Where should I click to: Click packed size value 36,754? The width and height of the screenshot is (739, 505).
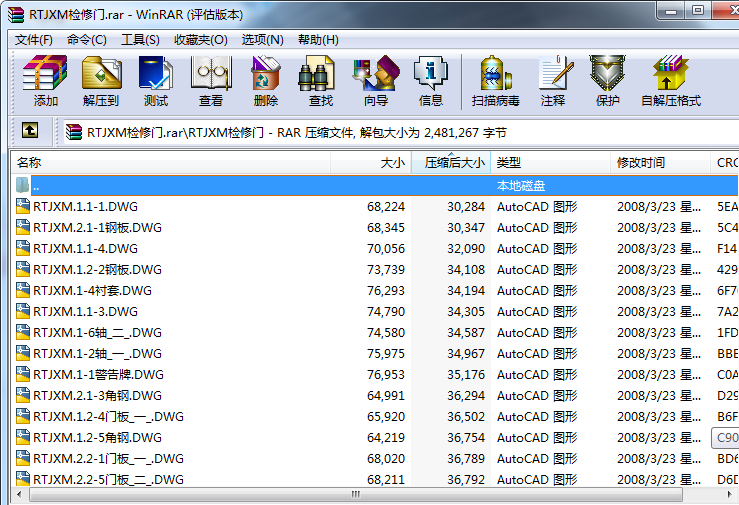[466, 438]
